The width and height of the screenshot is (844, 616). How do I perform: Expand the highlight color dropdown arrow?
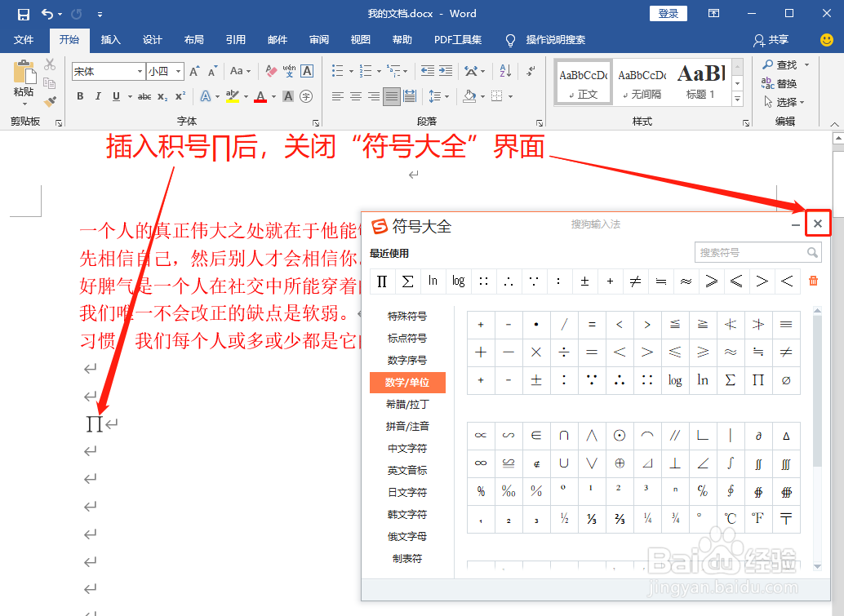point(246,97)
